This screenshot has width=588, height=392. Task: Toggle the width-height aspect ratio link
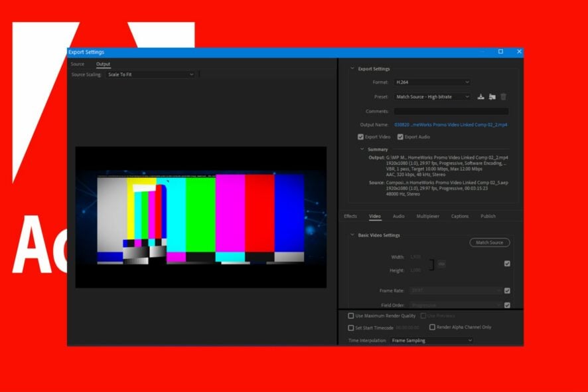coord(442,263)
